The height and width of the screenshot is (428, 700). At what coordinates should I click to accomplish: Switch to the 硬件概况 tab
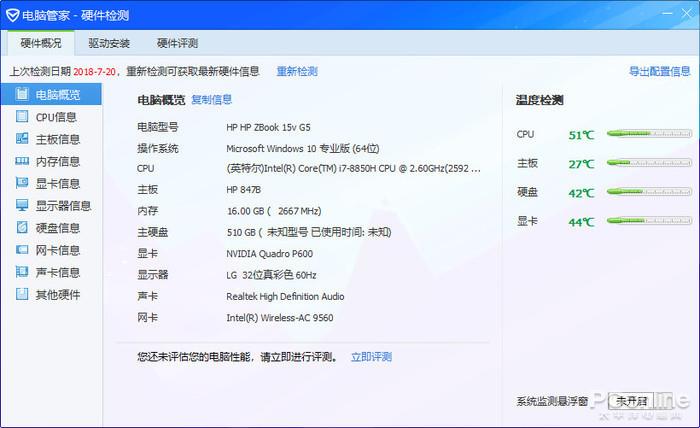click(x=41, y=43)
